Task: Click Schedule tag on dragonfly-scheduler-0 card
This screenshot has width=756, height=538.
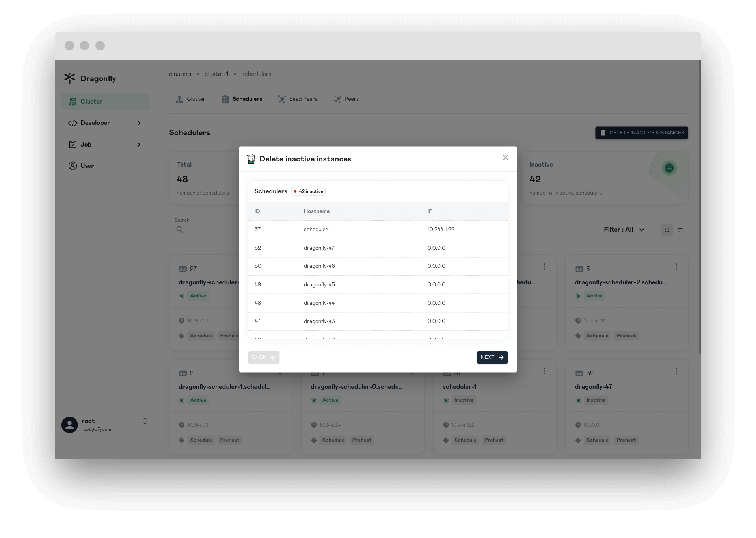Action: point(333,440)
